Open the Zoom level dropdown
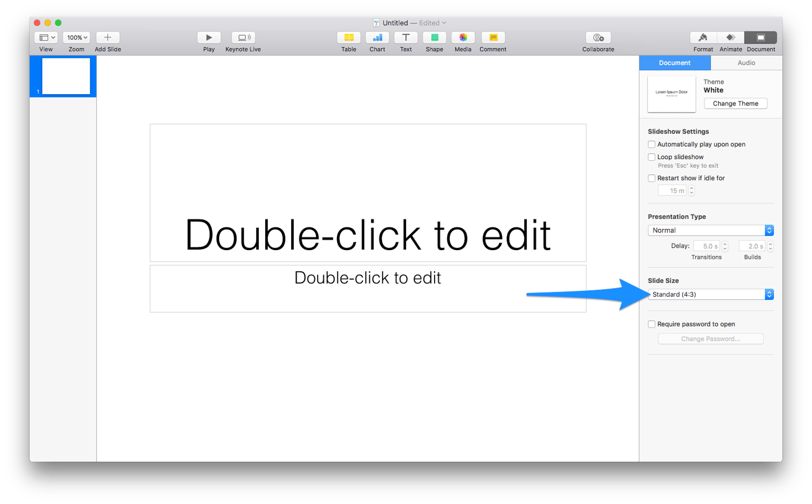 click(x=76, y=37)
